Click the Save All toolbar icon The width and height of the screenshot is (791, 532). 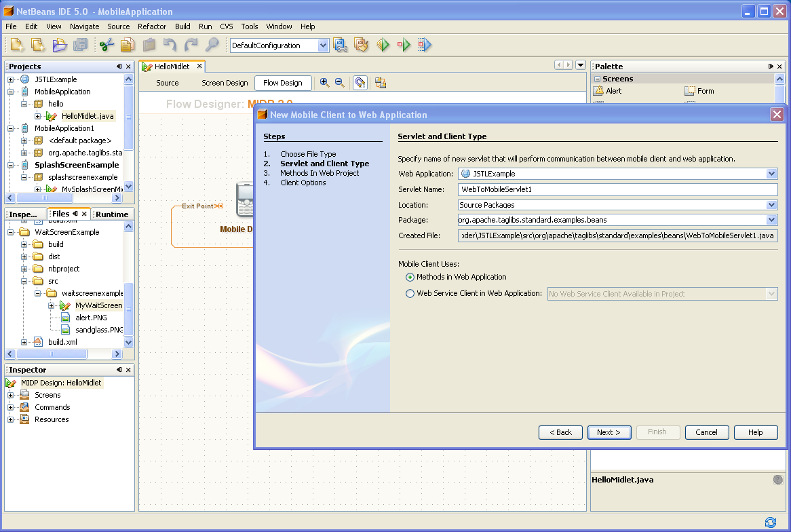[x=80, y=45]
